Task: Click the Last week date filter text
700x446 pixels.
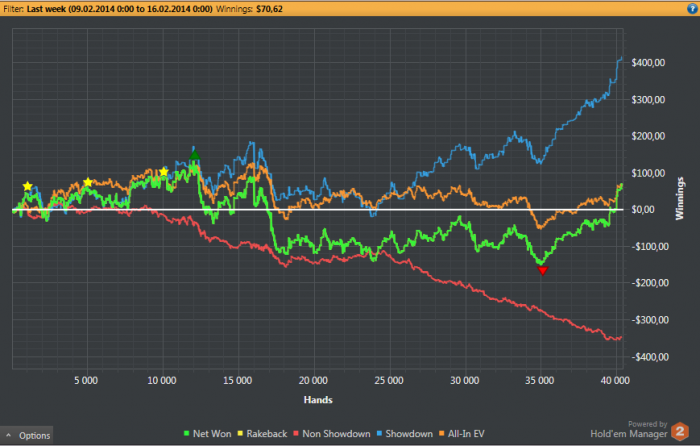Action: point(120,8)
